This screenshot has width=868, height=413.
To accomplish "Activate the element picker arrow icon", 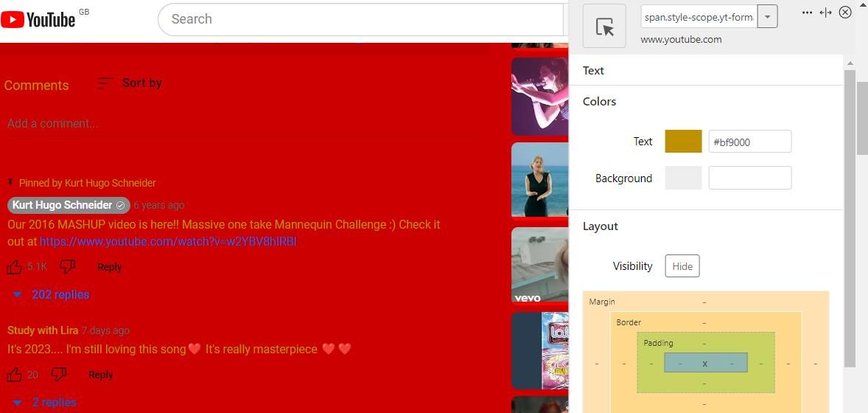I will click(x=604, y=26).
